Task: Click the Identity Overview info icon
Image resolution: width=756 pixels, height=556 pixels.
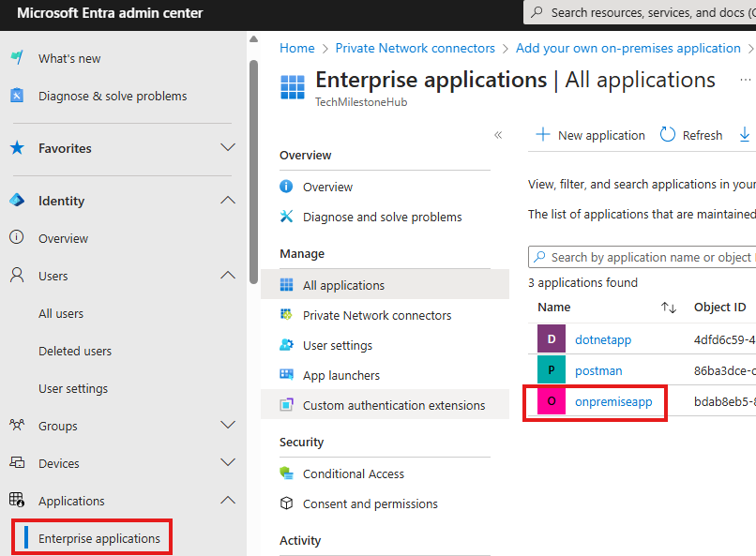Action: 16,237
